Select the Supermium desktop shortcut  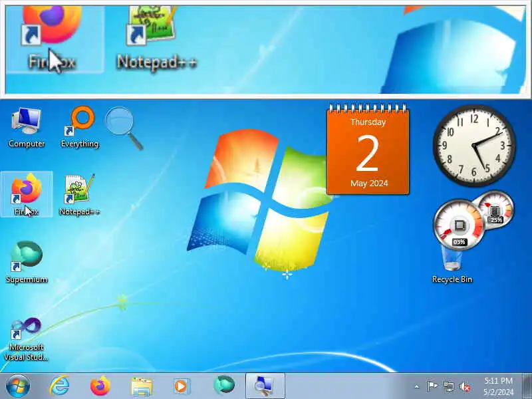[x=27, y=262]
